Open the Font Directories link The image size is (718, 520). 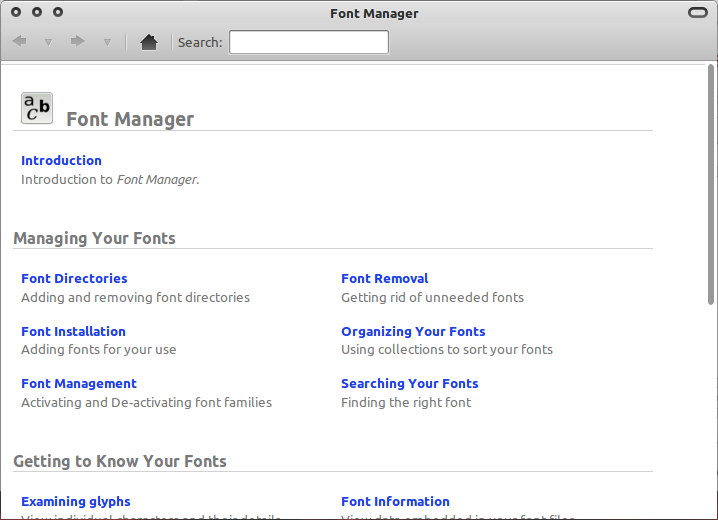point(74,279)
